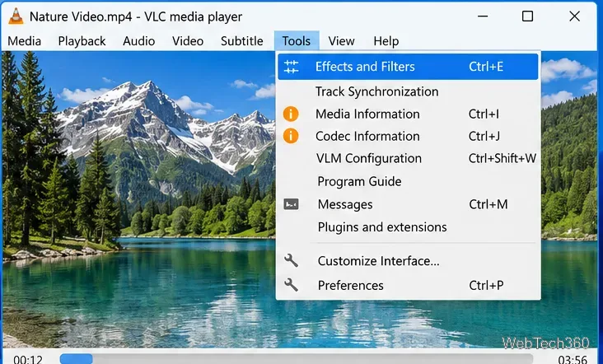Maximize the VLC window
The height and width of the screenshot is (364, 603).
click(527, 16)
